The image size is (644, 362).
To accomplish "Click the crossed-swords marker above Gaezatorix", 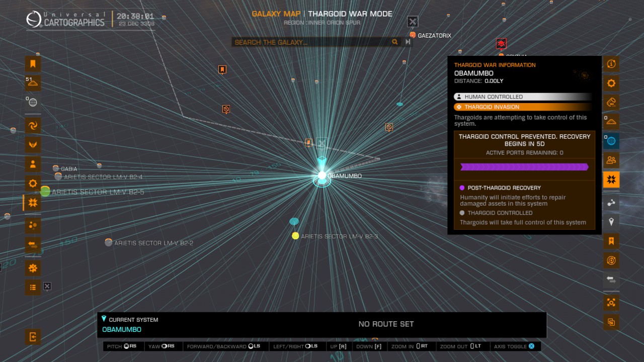I will pos(413,21).
